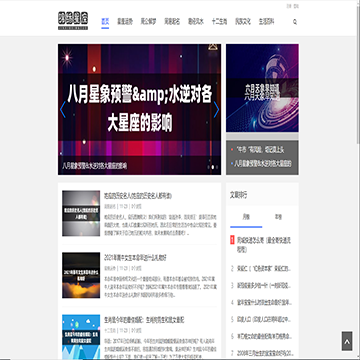Click the back-to-top arrow button
Viewport: 360px width, 360px height.
[347, 341]
